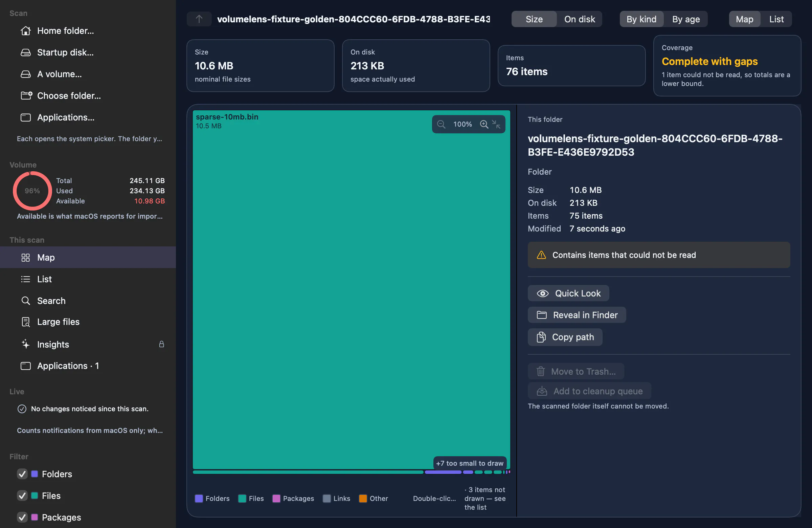Click the Choose folder icon
The image size is (812, 528).
click(x=26, y=95)
